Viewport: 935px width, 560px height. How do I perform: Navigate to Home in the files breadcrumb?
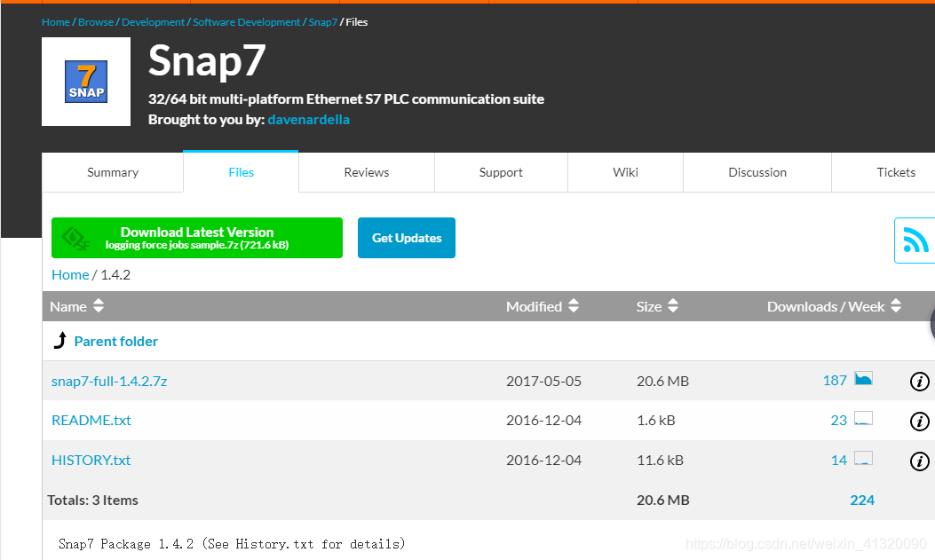click(x=70, y=274)
